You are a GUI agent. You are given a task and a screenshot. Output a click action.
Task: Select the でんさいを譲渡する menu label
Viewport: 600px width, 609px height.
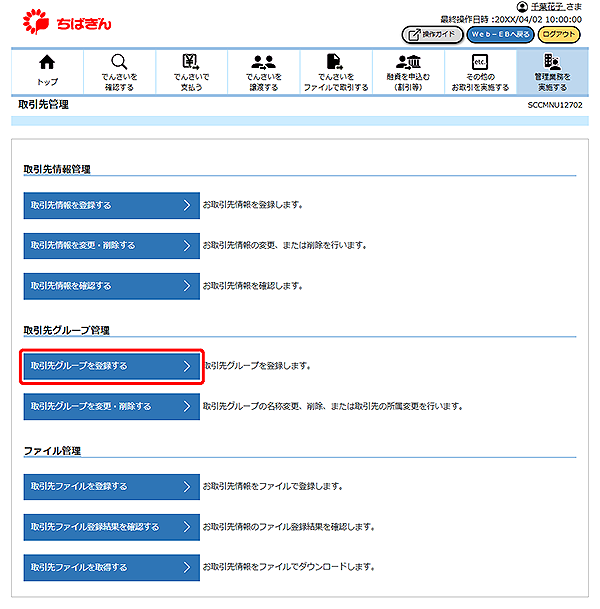tap(263, 82)
